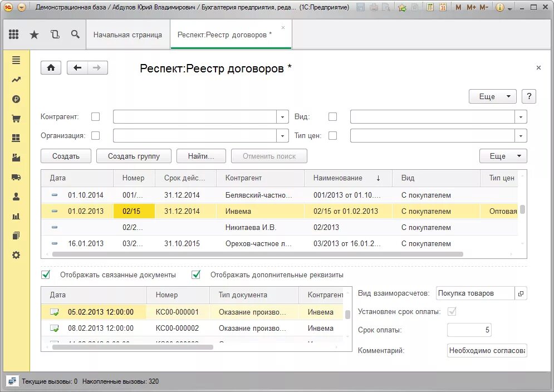Open the ruble bank and cash section
The height and width of the screenshot is (392, 554).
16,99
